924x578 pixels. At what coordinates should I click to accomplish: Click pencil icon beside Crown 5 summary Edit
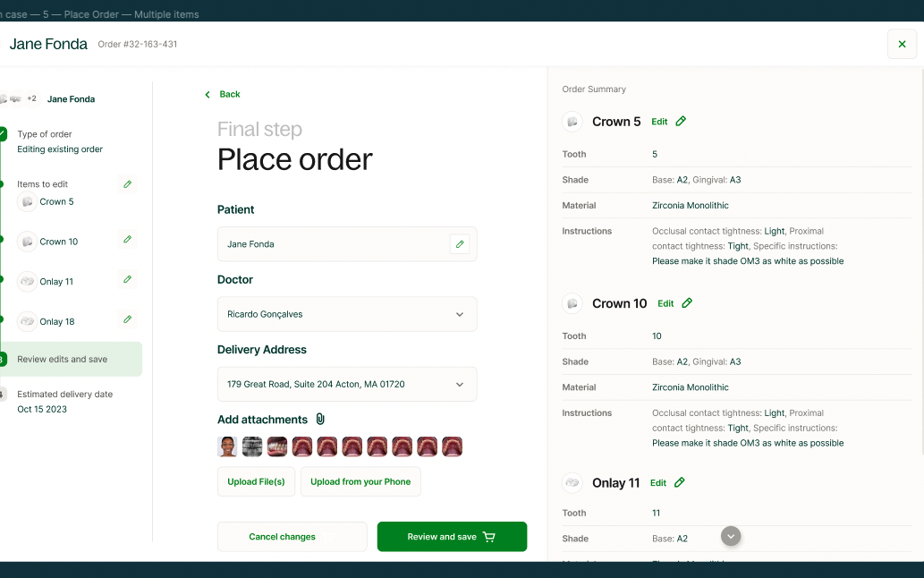coord(681,121)
